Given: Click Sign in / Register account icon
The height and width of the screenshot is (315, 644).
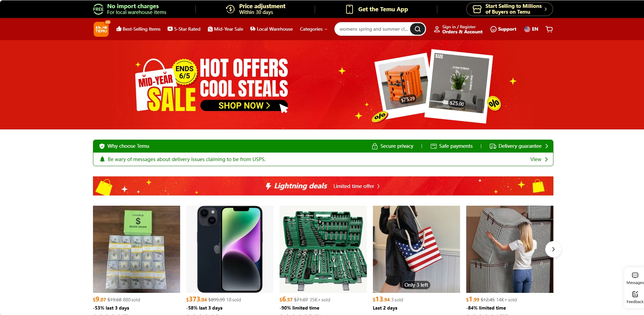Looking at the screenshot, I should (x=437, y=29).
